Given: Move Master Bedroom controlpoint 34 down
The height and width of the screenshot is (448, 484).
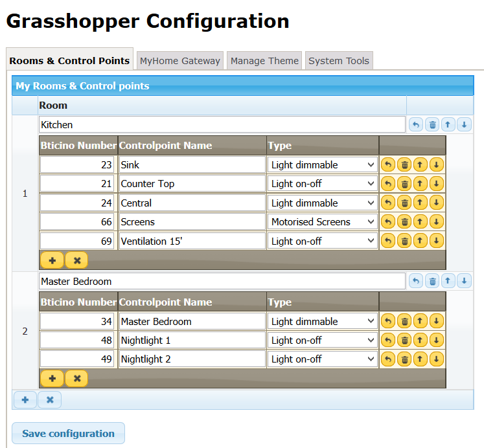Looking at the screenshot, I should tap(437, 321).
